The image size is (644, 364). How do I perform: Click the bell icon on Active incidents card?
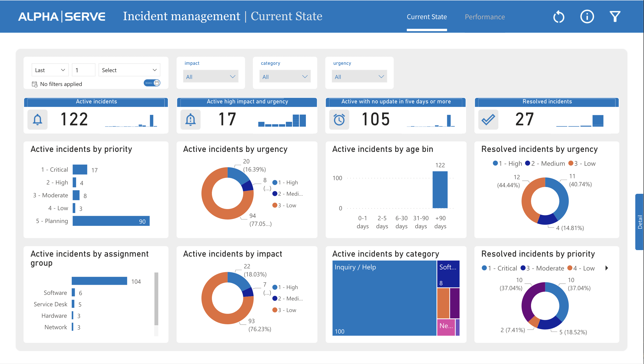click(37, 120)
